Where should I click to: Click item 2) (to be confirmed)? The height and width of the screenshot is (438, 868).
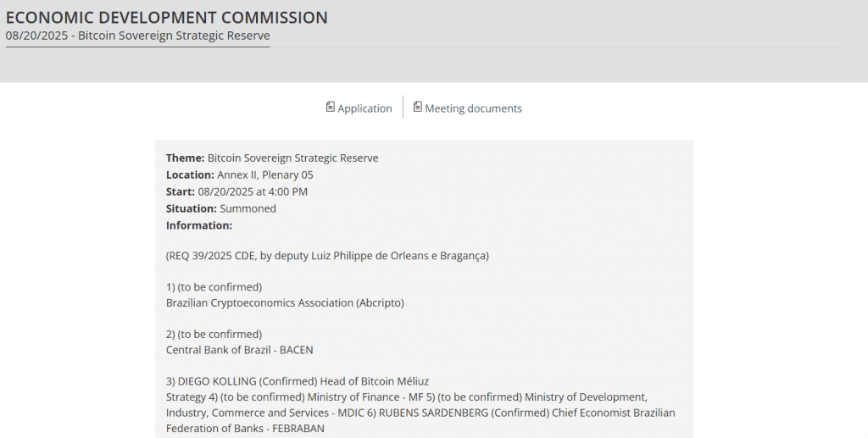click(214, 334)
